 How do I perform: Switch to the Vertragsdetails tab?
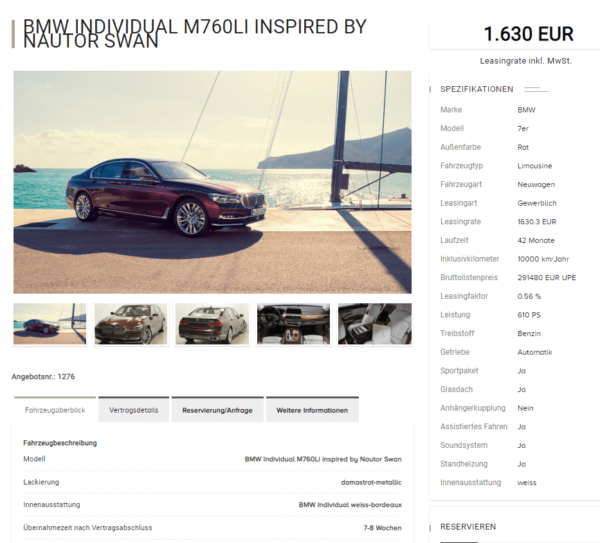click(134, 410)
